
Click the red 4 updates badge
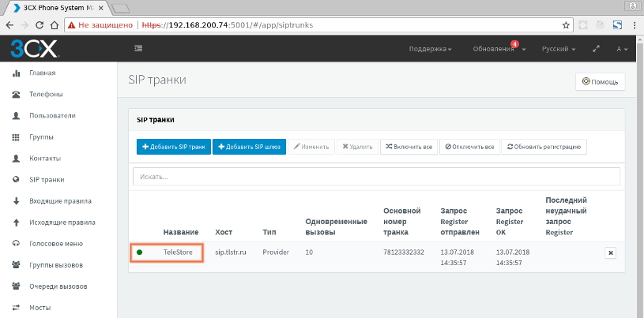pos(514,44)
